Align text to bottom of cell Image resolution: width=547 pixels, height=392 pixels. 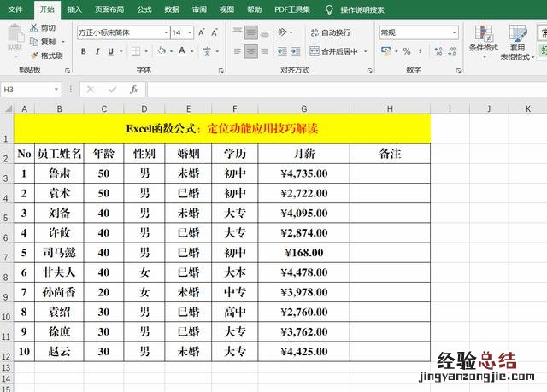(x=265, y=32)
